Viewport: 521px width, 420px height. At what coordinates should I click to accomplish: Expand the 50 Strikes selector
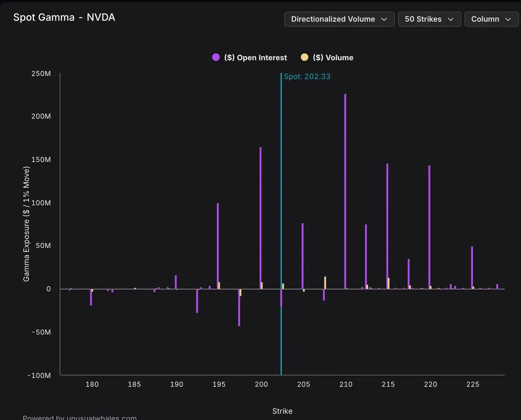pyautogui.click(x=429, y=19)
